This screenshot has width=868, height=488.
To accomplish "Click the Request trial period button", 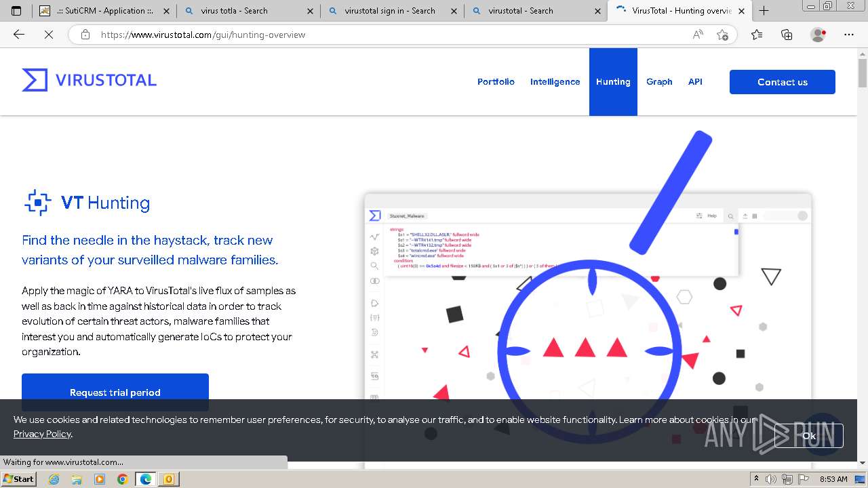I will point(115,392).
